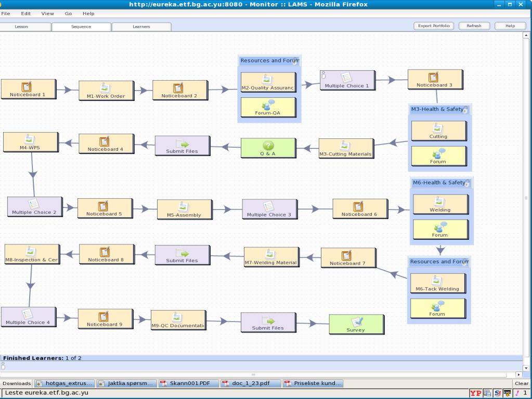Expand header icon of group containing Forum-QA
This screenshot has height=399, width=532.
pos(295,61)
